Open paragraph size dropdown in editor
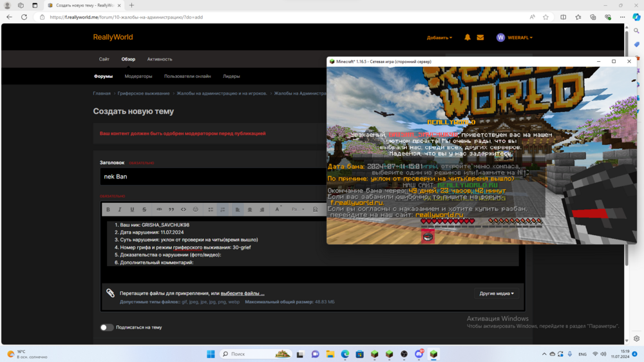 [298, 209]
